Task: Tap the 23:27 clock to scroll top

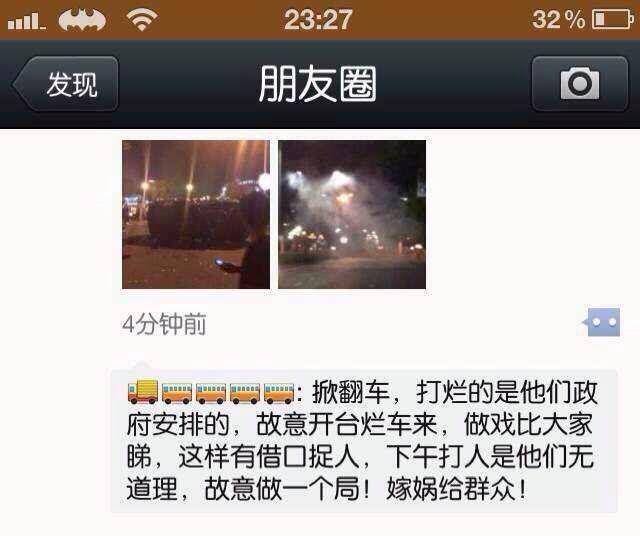Action: (x=318, y=20)
